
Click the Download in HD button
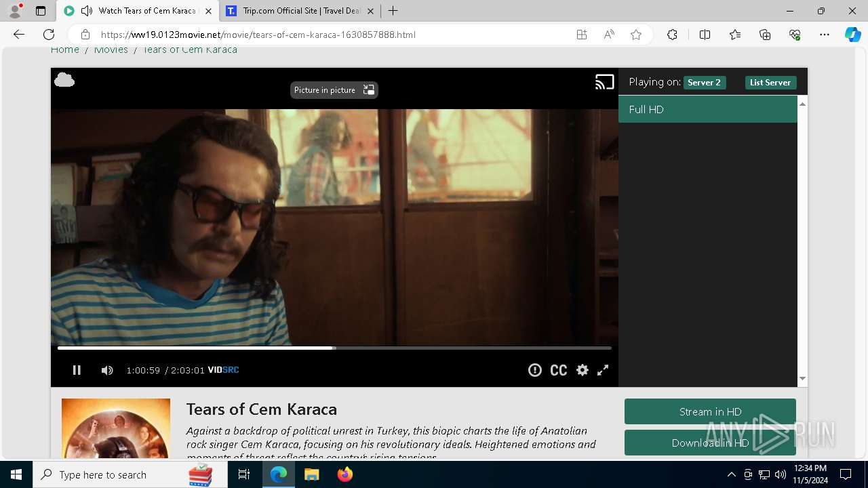[x=710, y=443]
